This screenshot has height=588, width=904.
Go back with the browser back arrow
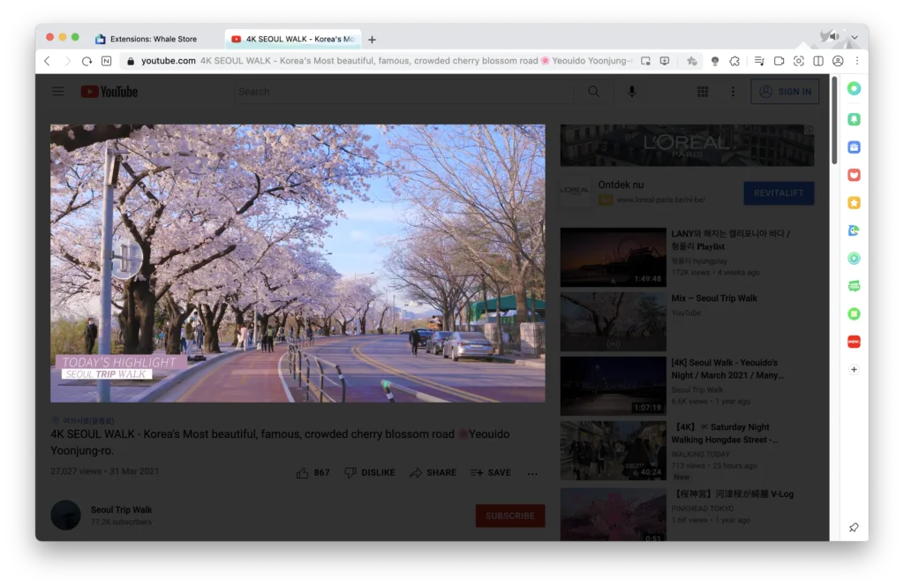(48, 61)
